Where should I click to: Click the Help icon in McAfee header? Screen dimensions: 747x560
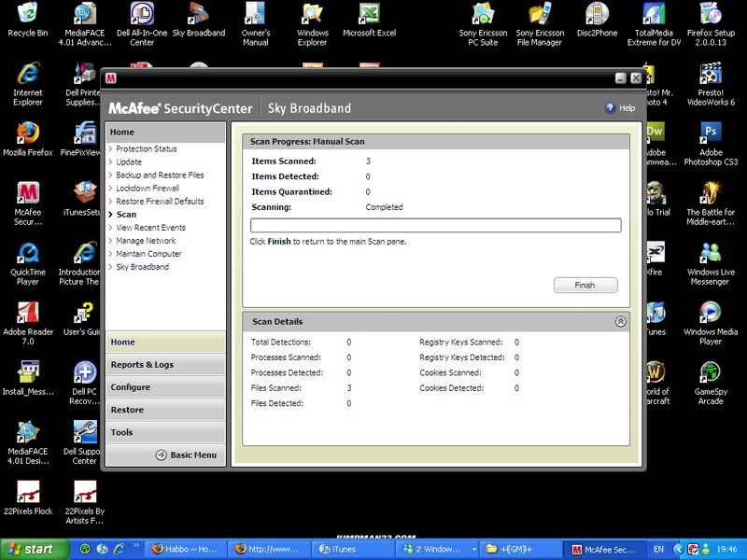(611, 108)
